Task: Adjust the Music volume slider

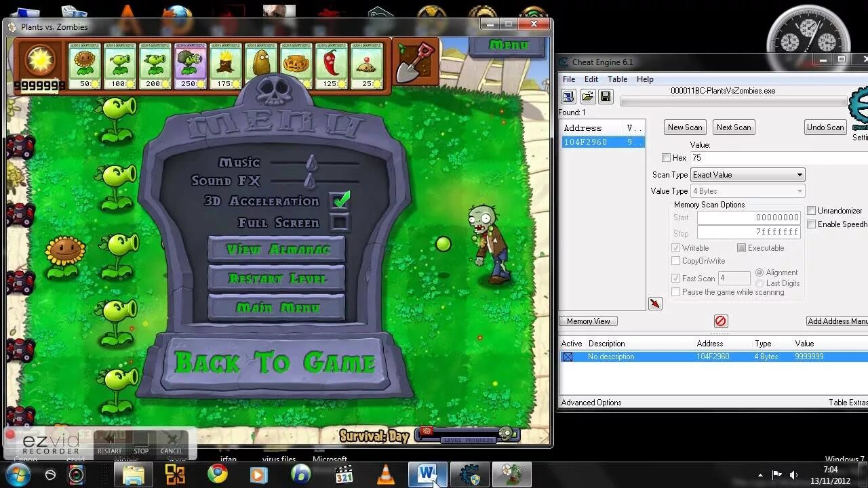Action: (x=311, y=163)
